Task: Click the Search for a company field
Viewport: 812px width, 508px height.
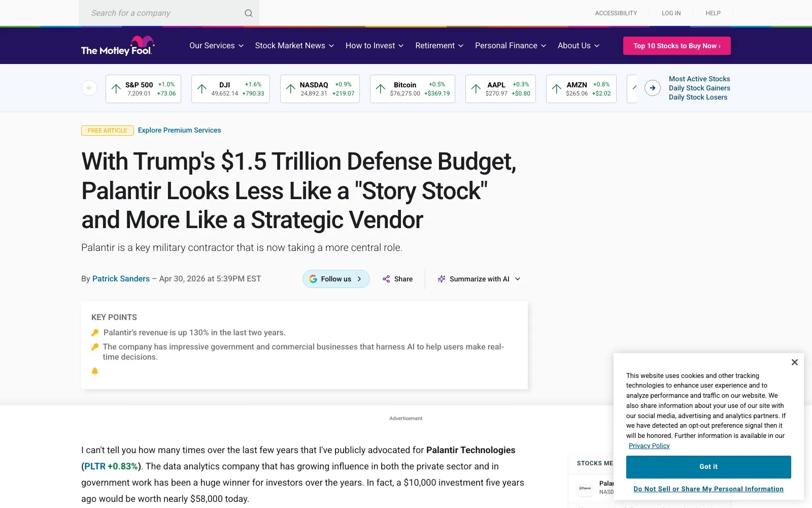Action: pyautogui.click(x=169, y=13)
